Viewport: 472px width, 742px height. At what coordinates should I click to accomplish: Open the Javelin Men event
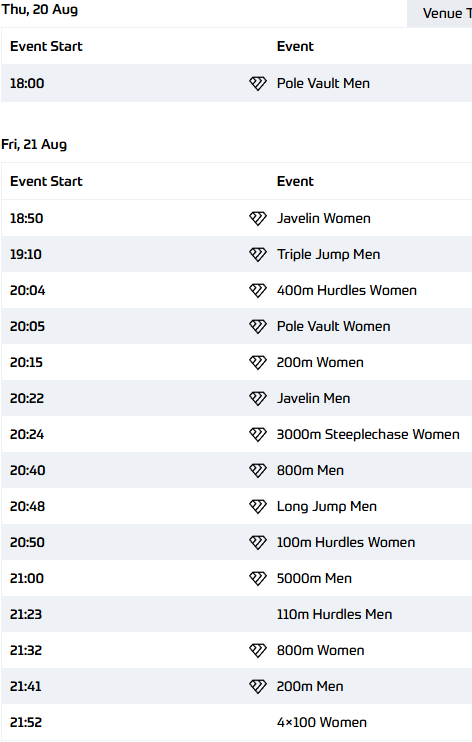pos(313,398)
